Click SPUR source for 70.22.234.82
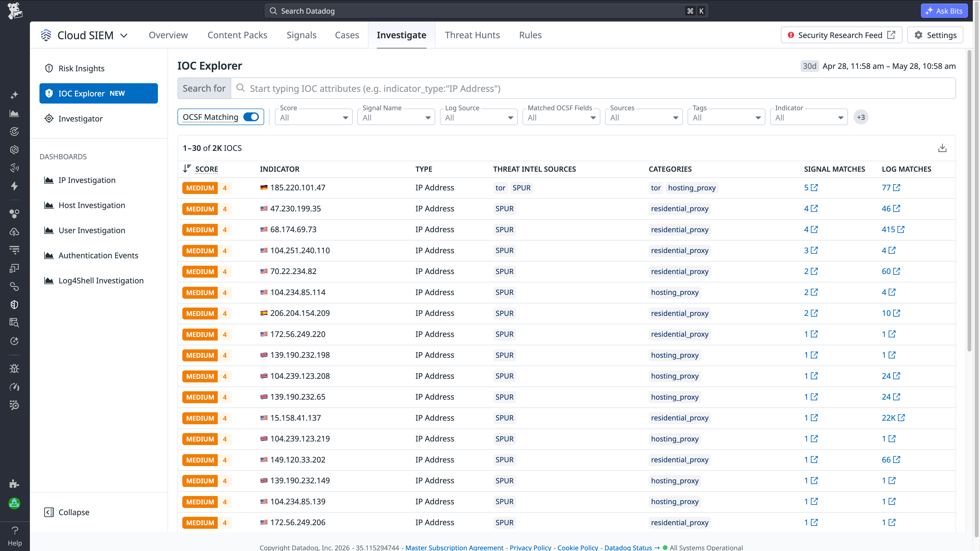Viewport: 980px width, 551px height. 504,271
